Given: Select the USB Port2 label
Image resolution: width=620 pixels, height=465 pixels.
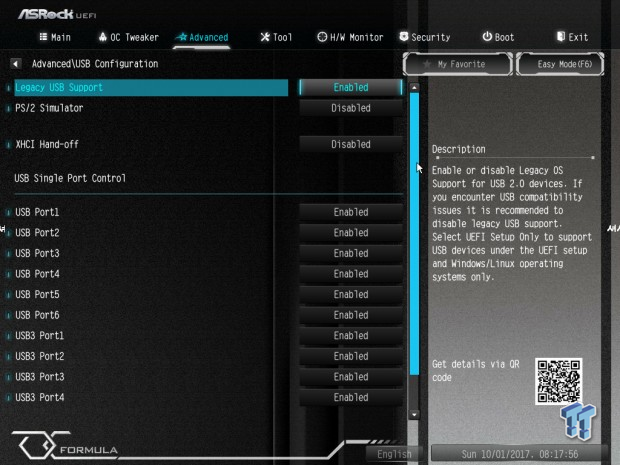Looking at the screenshot, I should [x=37, y=233].
